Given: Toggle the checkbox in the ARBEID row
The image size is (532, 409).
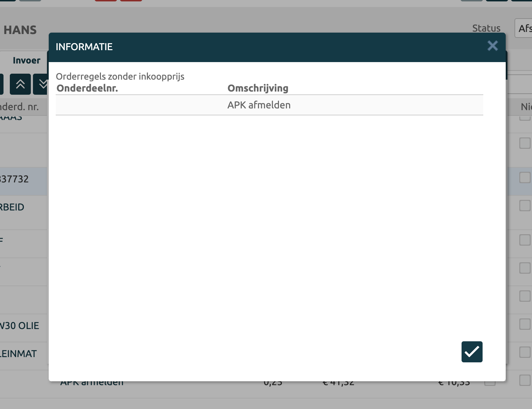Looking at the screenshot, I should coord(525,206).
